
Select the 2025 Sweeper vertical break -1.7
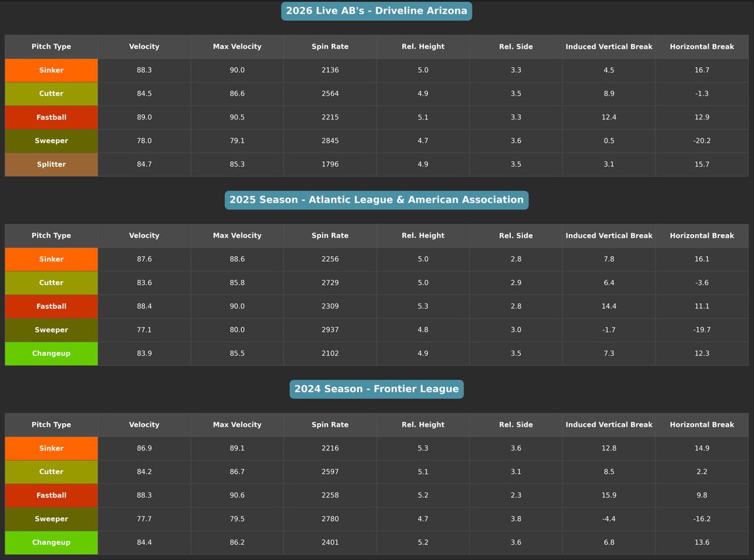tap(609, 330)
